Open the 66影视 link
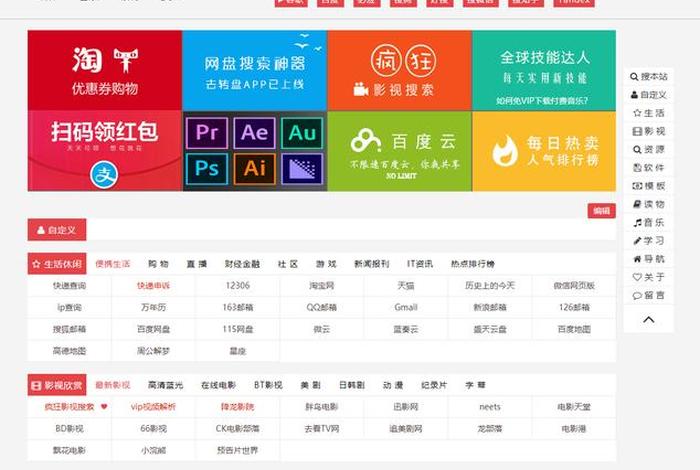 pos(153,429)
